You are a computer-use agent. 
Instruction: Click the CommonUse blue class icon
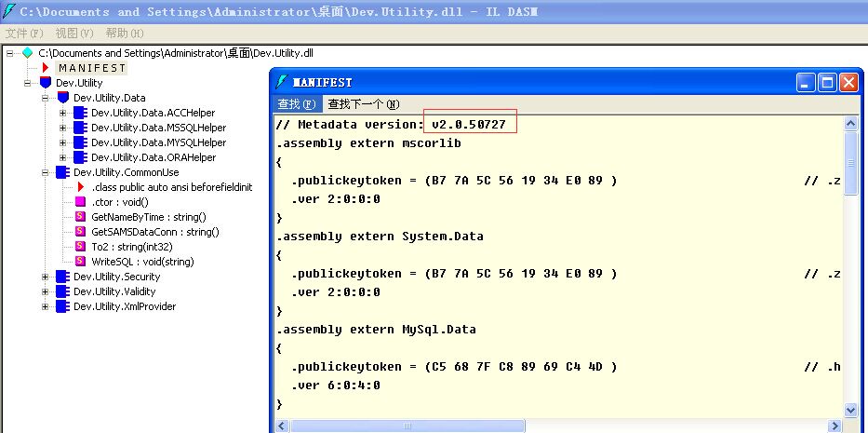pyautogui.click(x=62, y=172)
